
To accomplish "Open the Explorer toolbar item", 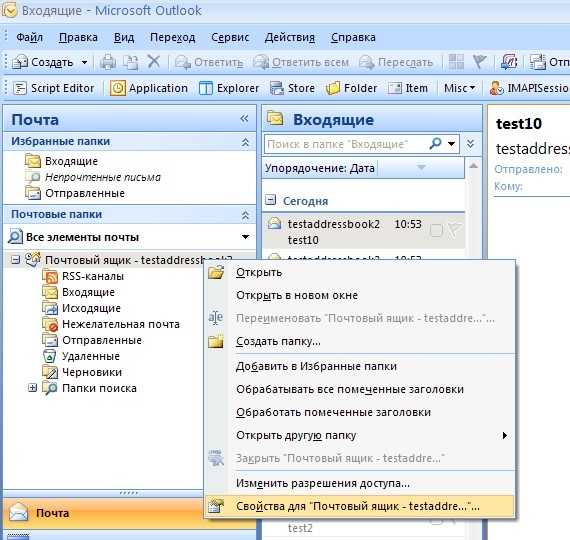I will [x=229, y=88].
